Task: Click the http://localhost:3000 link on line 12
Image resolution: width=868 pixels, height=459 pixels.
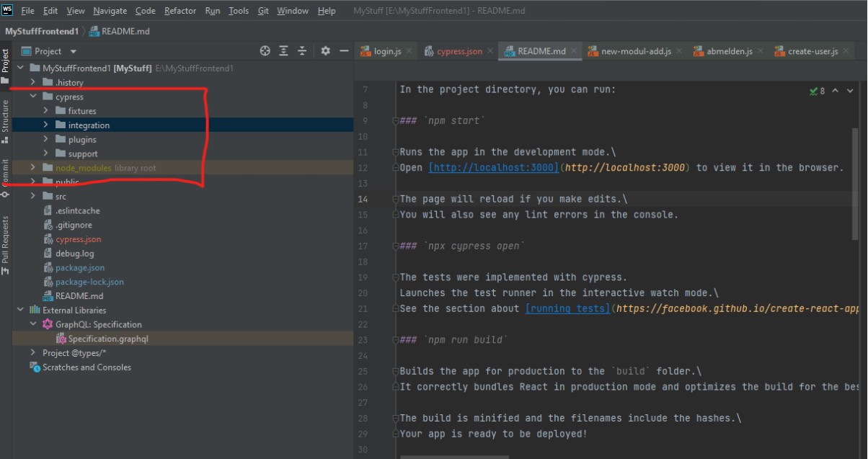Action: pyautogui.click(x=494, y=168)
